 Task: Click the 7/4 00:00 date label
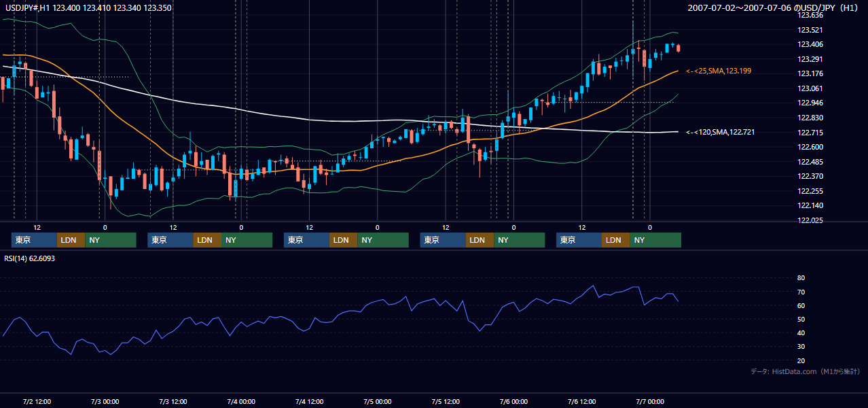(241, 401)
